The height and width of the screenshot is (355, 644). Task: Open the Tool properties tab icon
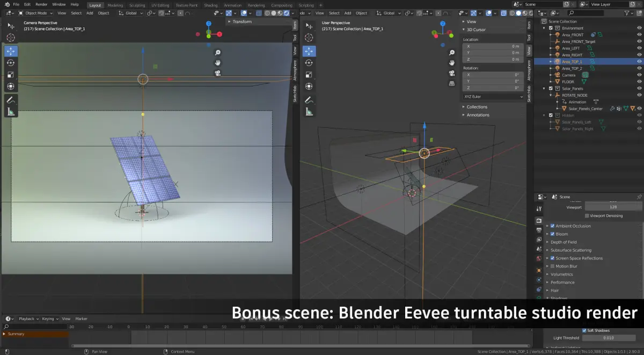(x=539, y=207)
